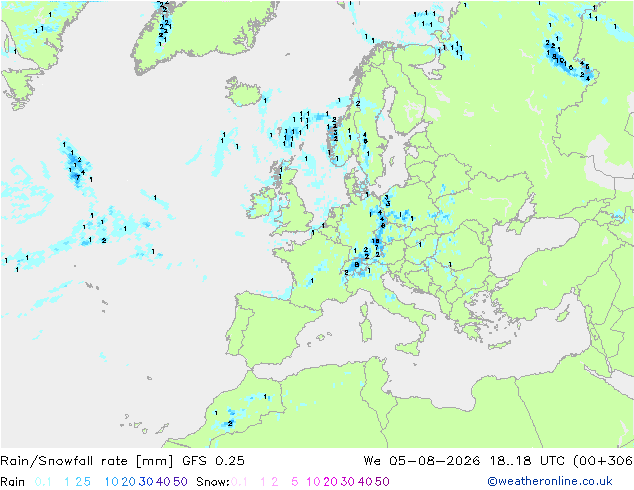The image size is (634, 490).
Task: Open the ©weatheronline.co.uk credit link
Action: [550, 481]
